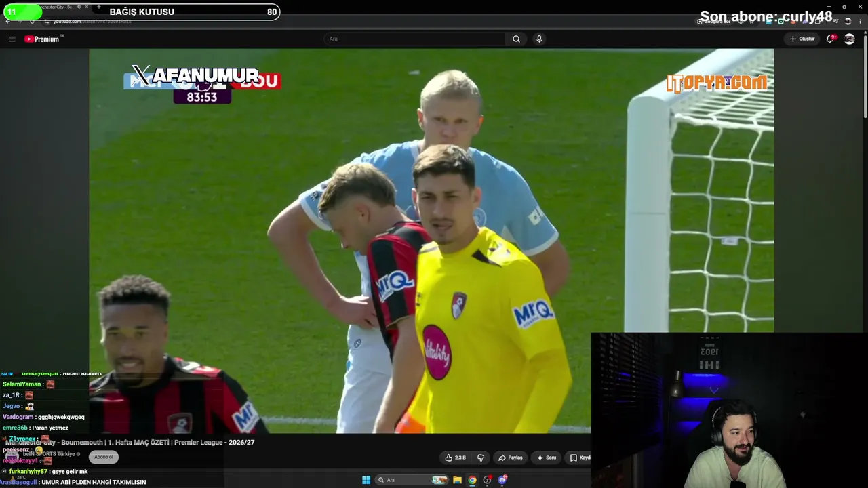Mute the tab using its speaker icon
Image resolution: width=868 pixels, height=488 pixels.
click(x=79, y=7)
